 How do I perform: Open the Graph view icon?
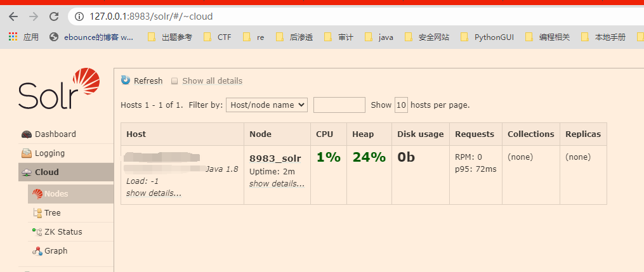(x=37, y=251)
